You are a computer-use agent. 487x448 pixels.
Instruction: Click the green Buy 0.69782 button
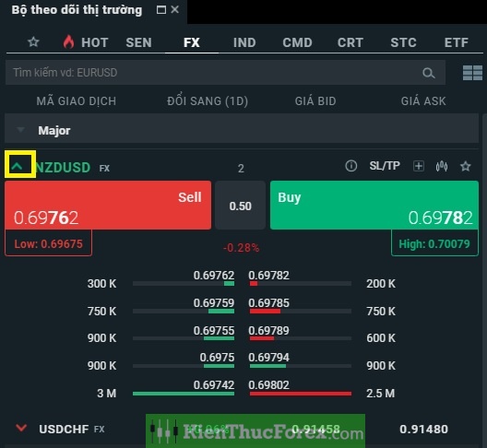pos(374,206)
